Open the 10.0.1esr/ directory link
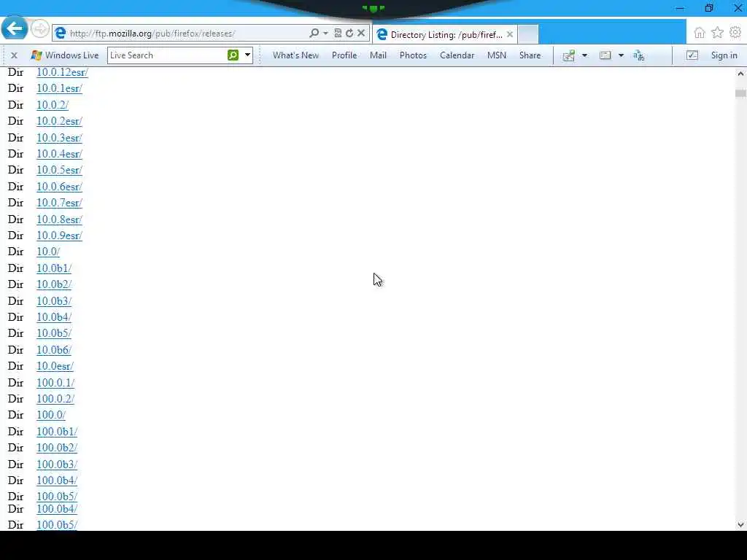 [x=59, y=88]
